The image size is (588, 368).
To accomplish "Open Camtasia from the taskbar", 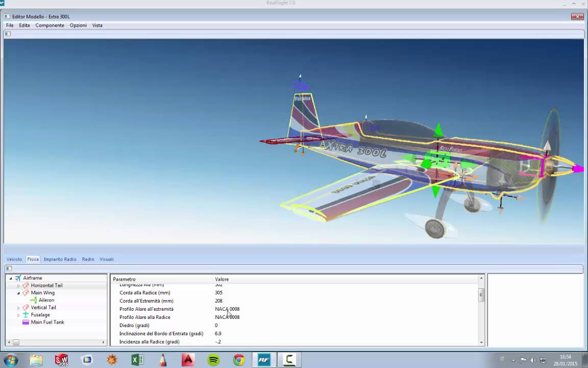I will (289, 360).
